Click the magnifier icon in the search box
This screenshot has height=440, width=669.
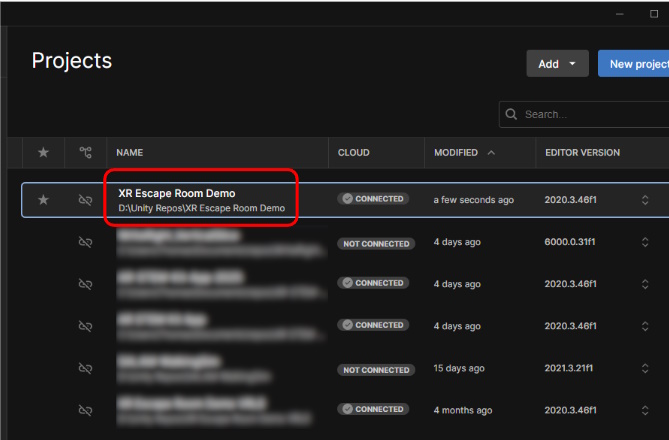[511, 114]
